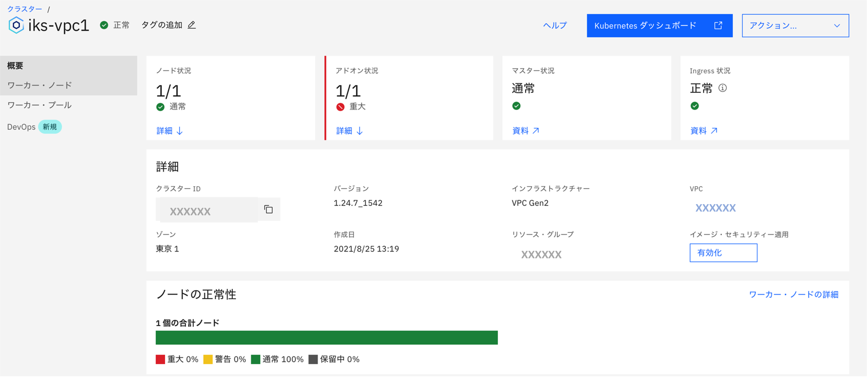Click the 有効化 button under イメージ・セキュリティー適用
Screen dimensions: 868x377
[x=723, y=253]
